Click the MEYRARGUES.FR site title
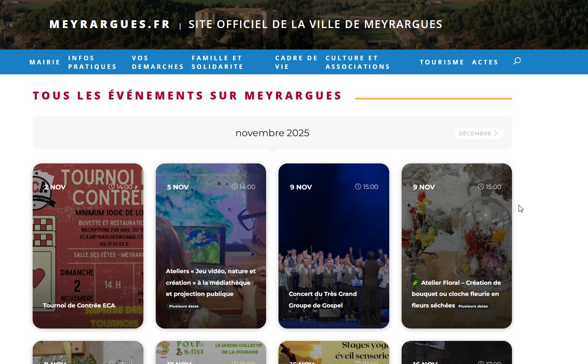 tap(110, 24)
